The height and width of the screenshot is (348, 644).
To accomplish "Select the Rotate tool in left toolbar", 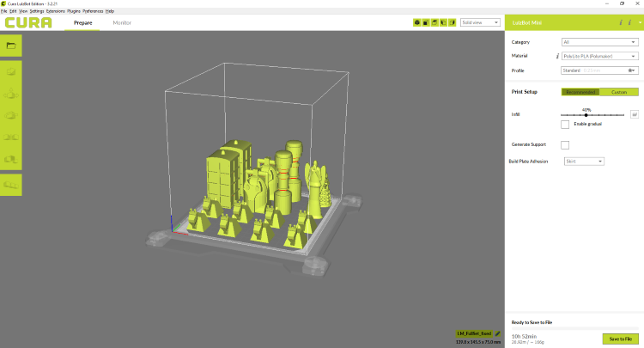I will [x=11, y=114].
